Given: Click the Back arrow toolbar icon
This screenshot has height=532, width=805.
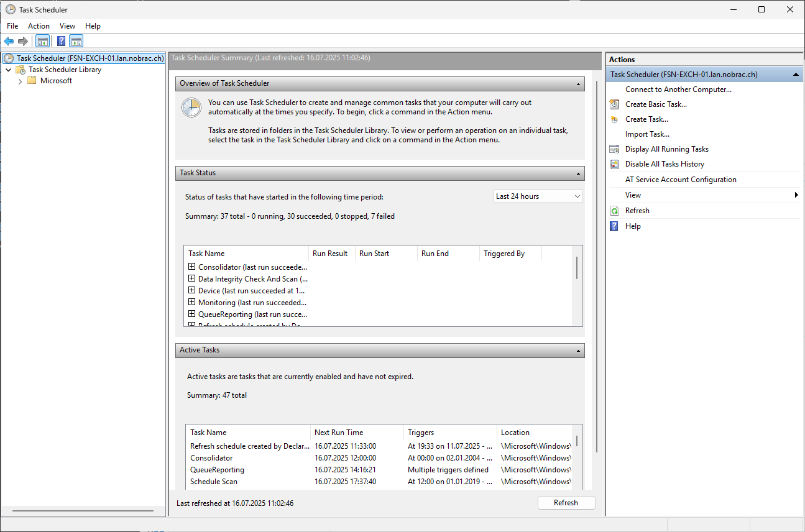Looking at the screenshot, I should pyautogui.click(x=9, y=42).
